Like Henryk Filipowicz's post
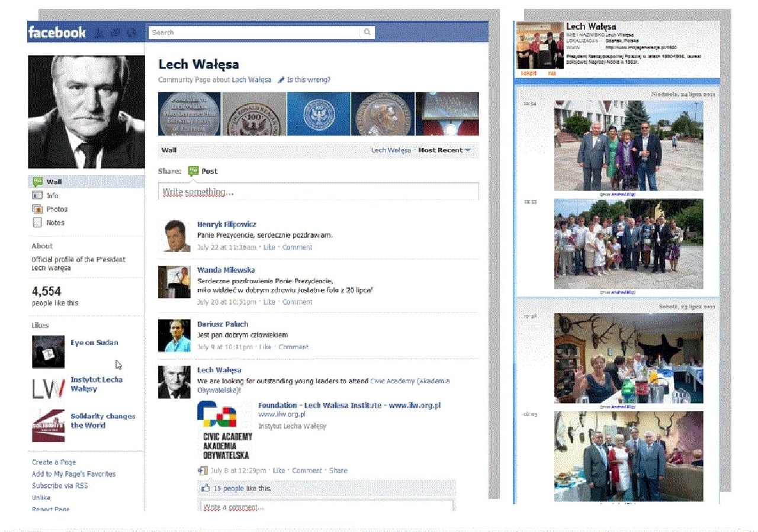The width and height of the screenshot is (758, 532). pyautogui.click(x=269, y=247)
